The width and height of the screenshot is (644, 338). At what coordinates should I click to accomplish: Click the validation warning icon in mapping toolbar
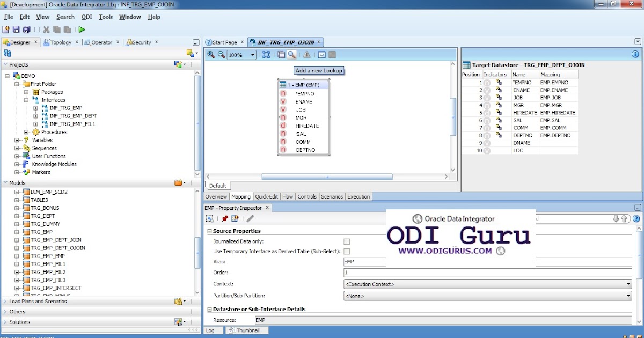pyautogui.click(x=306, y=54)
